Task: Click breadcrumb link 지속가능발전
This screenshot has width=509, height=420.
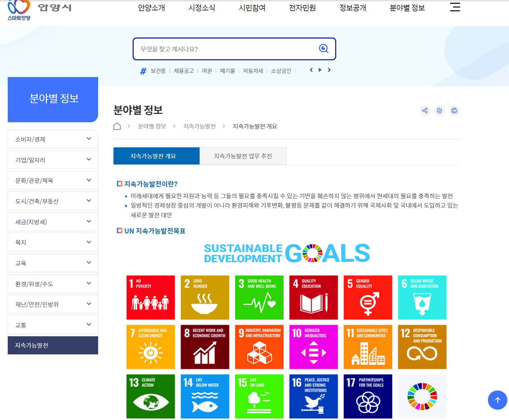Action: [199, 126]
